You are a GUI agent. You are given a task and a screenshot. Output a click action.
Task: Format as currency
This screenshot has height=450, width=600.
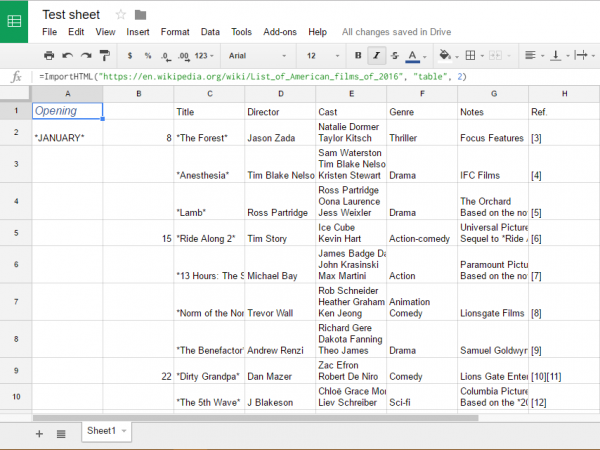click(x=130, y=55)
